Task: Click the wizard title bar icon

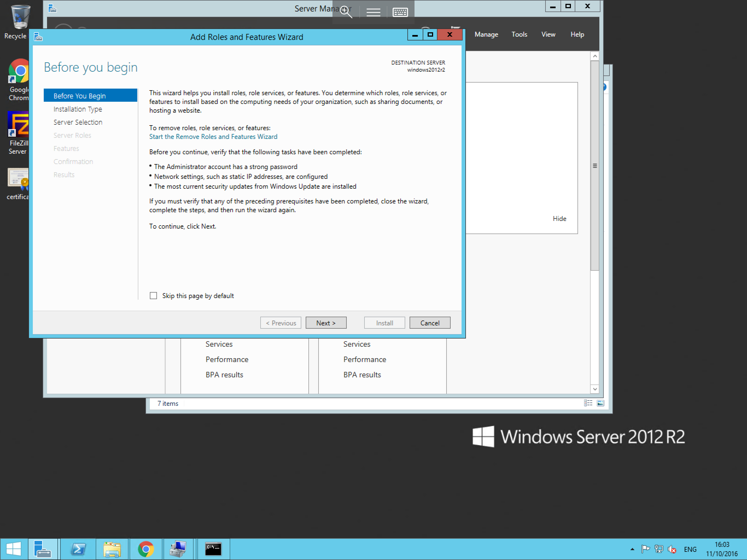Action: tap(38, 36)
